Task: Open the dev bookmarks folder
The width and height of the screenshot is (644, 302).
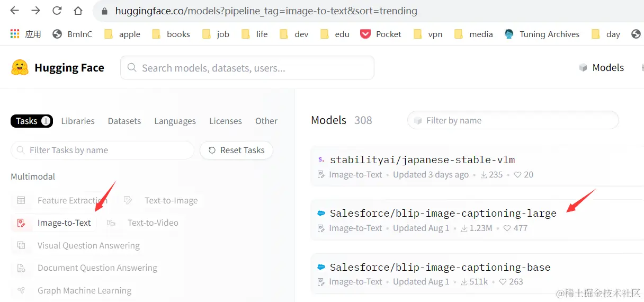Action: pos(294,34)
